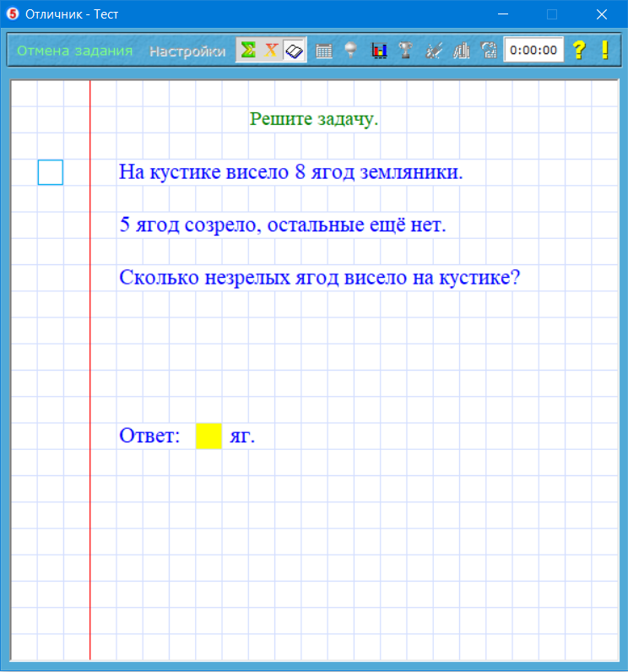Minimize the Отличник window

[x=504, y=14]
